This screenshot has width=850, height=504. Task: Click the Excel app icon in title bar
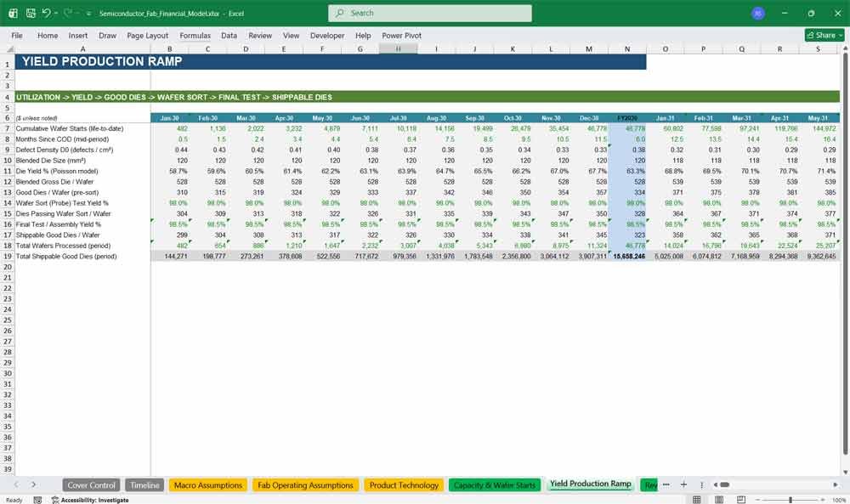point(13,13)
